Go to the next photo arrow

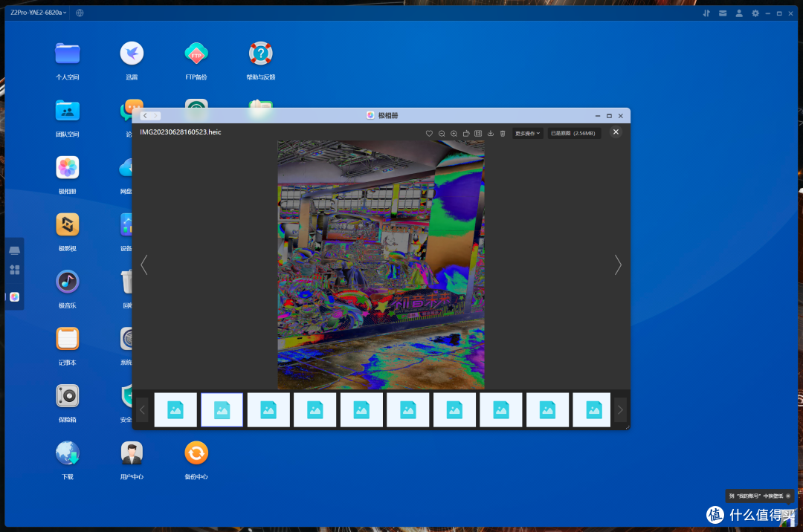point(618,265)
